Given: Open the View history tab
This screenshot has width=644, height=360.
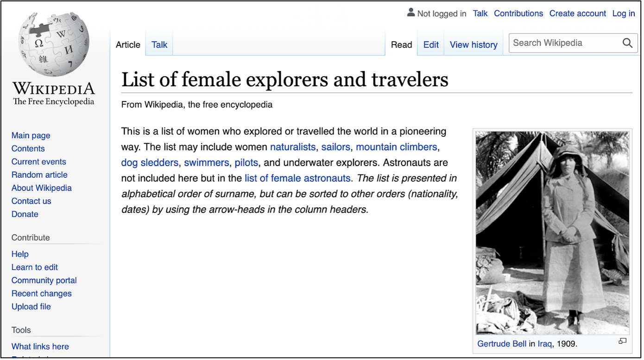Looking at the screenshot, I should pos(473,45).
